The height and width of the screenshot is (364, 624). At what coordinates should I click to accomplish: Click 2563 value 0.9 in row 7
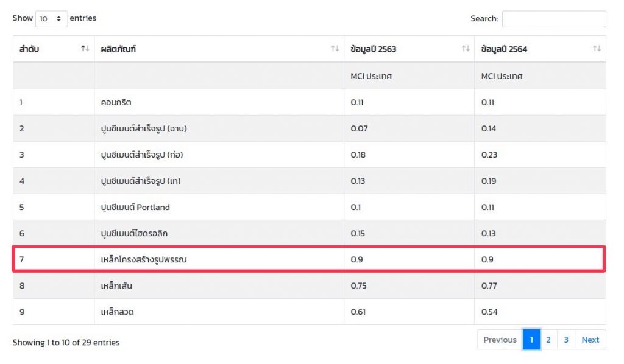[356, 259]
